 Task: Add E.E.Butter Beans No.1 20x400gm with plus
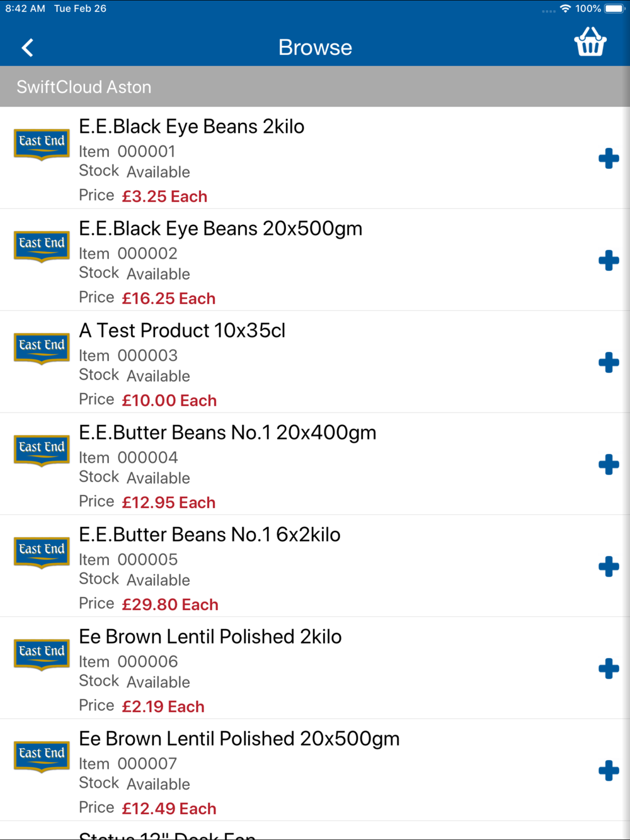point(609,465)
